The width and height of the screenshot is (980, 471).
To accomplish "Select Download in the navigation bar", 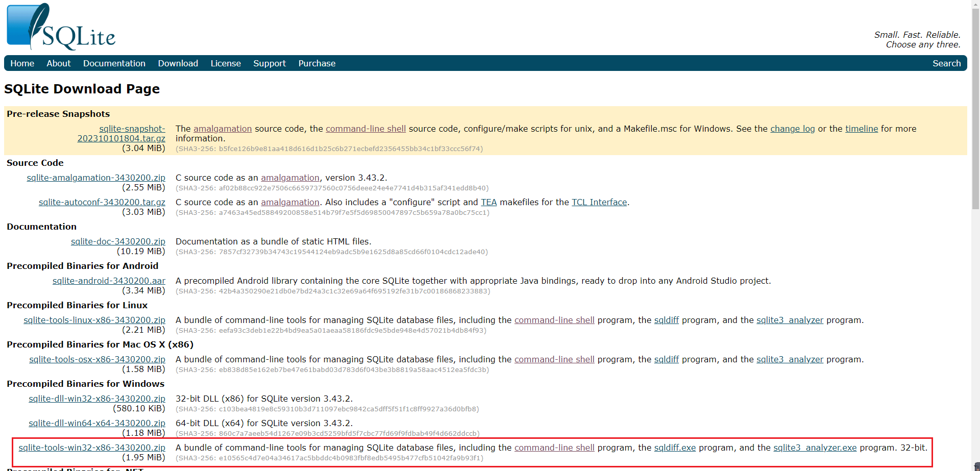I will point(178,63).
